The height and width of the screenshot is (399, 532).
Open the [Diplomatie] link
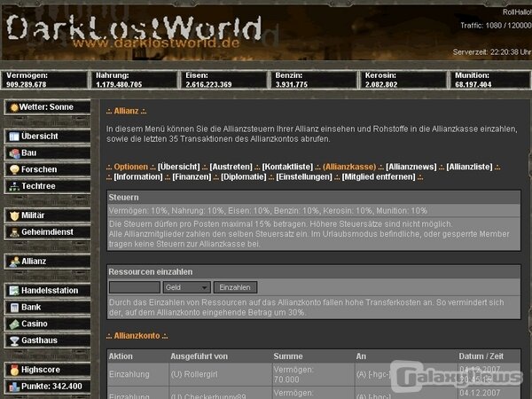point(244,176)
